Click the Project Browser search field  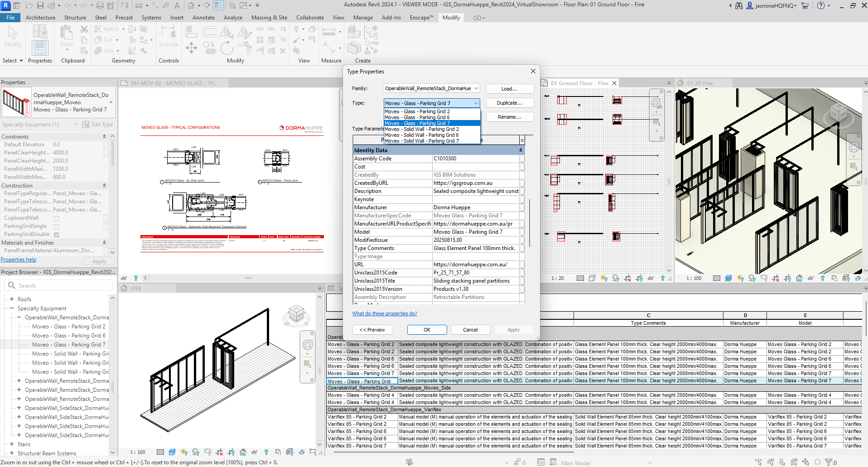tap(59, 285)
